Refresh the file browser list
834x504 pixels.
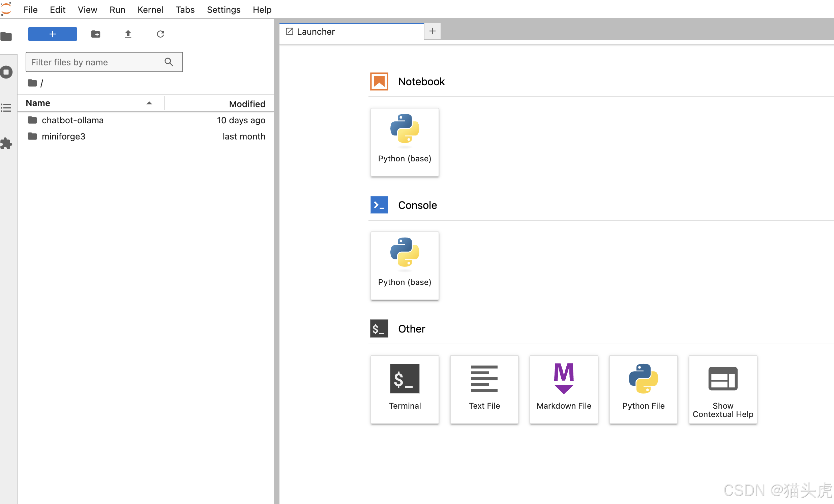click(160, 34)
